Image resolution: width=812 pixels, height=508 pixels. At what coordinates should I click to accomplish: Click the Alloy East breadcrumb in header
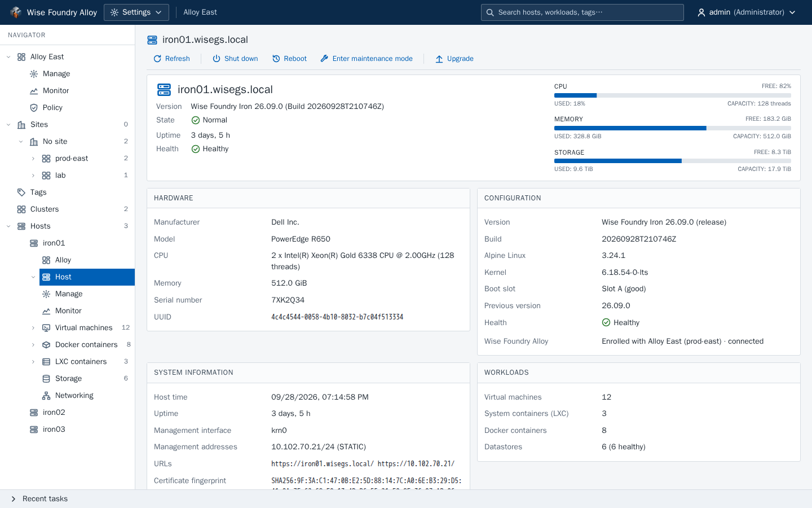(x=200, y=12)
